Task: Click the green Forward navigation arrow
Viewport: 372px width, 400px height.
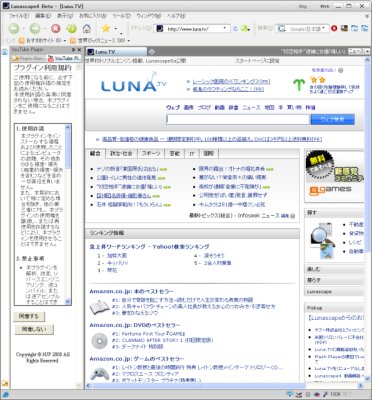Action: point(35,29)
